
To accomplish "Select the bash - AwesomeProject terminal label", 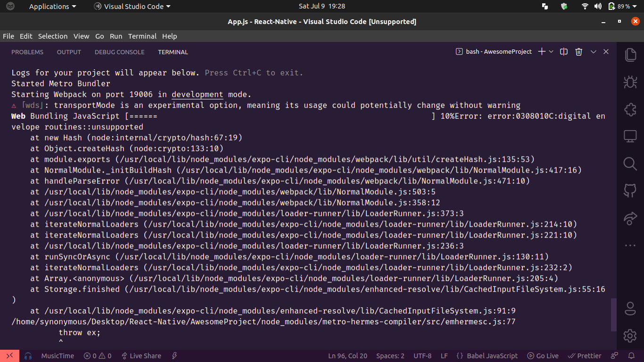I will pyautogui.click(x=494, y=52).
